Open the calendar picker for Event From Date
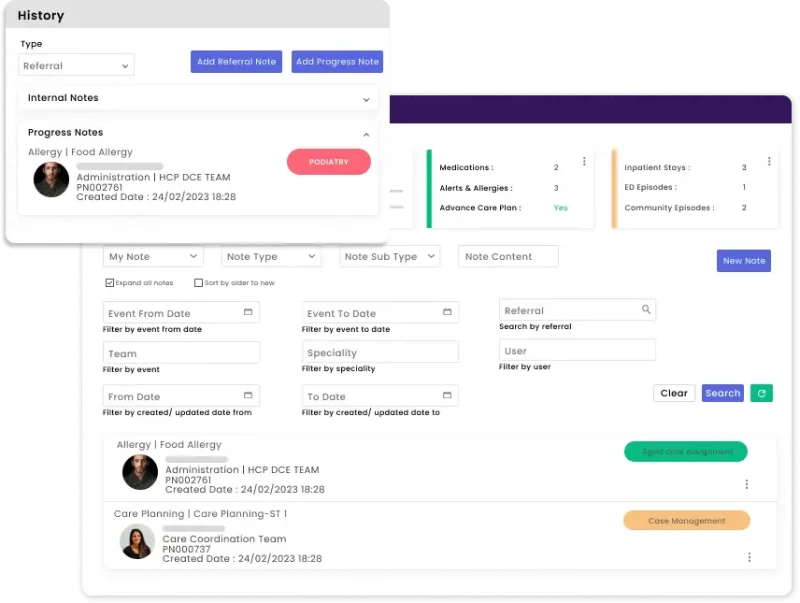The height and width of the screenshot is (603, 800). click(x=247, y=312)
